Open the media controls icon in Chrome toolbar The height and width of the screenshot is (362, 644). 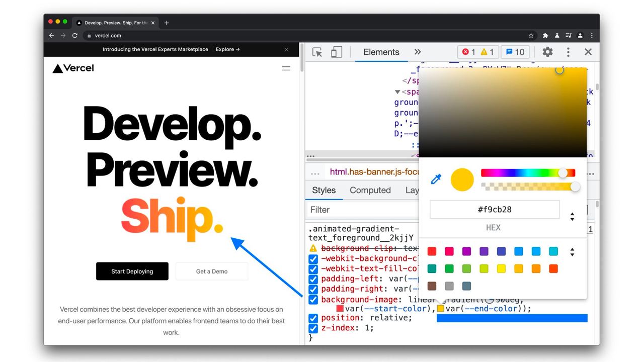tap(569, 36)
